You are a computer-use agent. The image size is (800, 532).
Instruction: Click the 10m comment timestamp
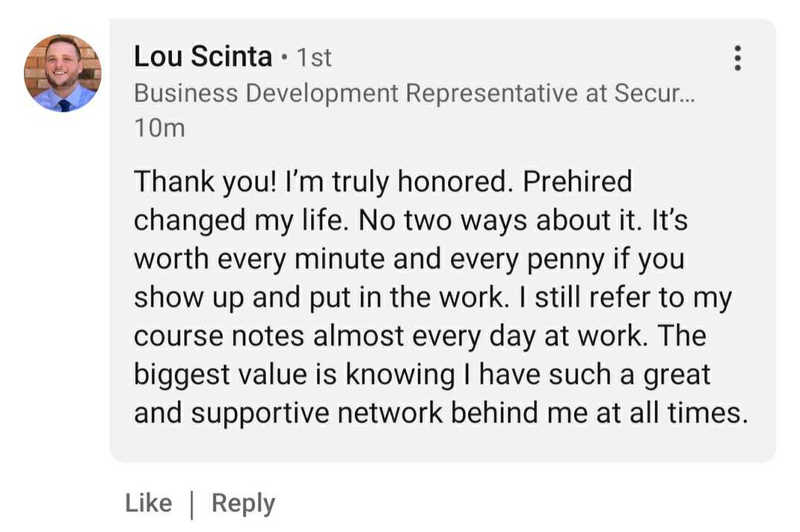[x=159, y=128]
